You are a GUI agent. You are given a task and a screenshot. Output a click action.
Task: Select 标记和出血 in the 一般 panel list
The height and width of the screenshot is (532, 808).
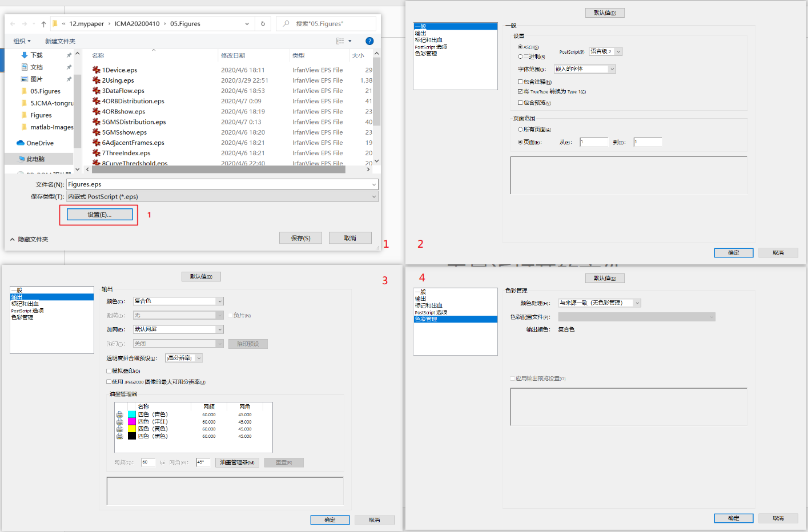pyautogui.click(x=455, y=40)
